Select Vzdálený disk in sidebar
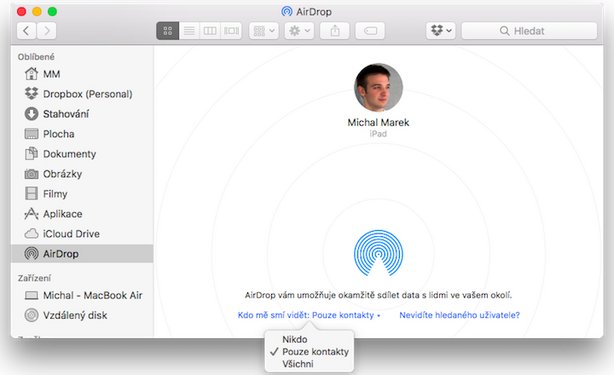Viewport: 614px width, 375px height. (82, 315)
